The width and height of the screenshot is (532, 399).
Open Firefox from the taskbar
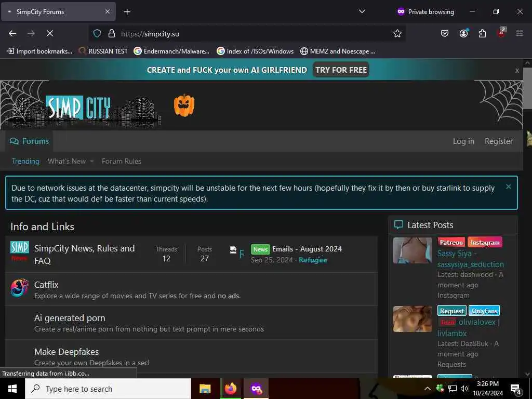click(x=231, y=389)
